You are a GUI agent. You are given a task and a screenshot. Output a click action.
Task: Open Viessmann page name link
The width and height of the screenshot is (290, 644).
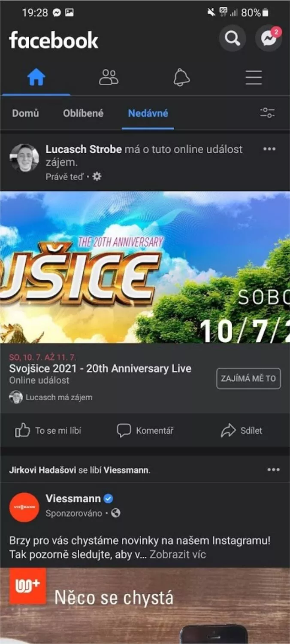pyautogui.click(x=73, y=498)
